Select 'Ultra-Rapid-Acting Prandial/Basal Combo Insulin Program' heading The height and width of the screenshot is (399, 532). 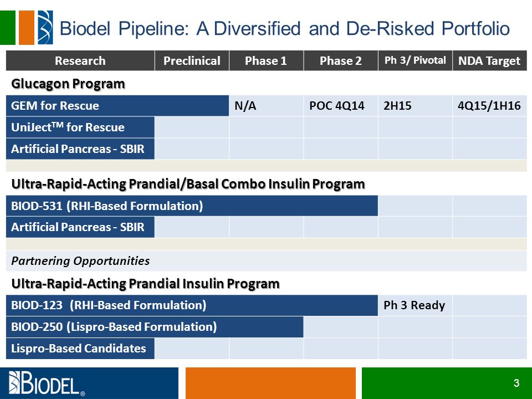coord(188,184)
